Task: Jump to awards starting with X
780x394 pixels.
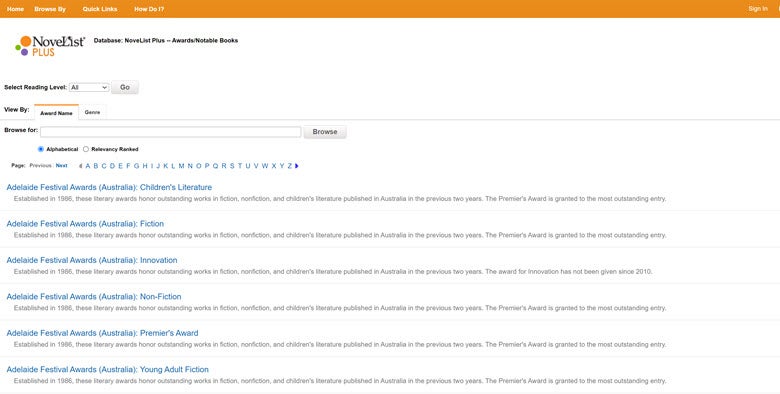Action: tap(274, 166)
